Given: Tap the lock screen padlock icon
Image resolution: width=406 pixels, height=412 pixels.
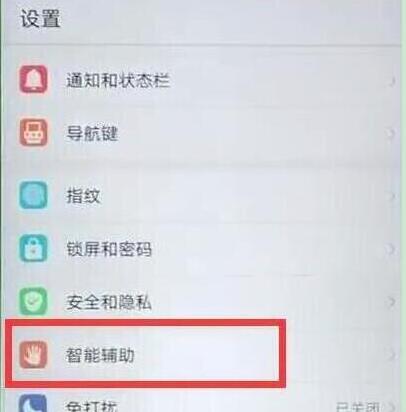Looking at the screenshot, I should pyautogui.click(x=33, y=248).
